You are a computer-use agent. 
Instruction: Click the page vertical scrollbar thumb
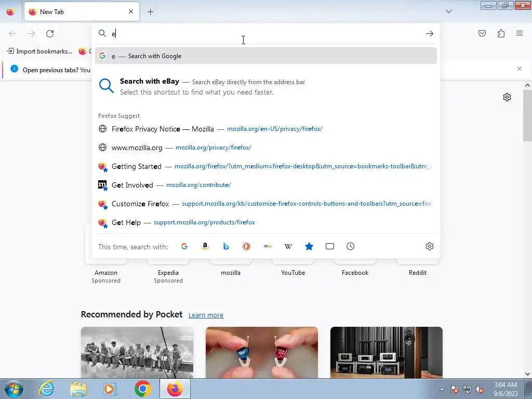click(527, 115)
